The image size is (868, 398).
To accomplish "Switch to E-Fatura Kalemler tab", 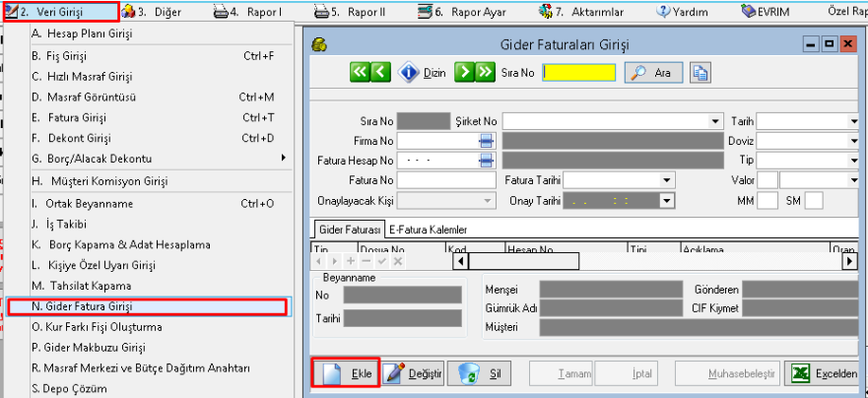I will click(428, 229).
